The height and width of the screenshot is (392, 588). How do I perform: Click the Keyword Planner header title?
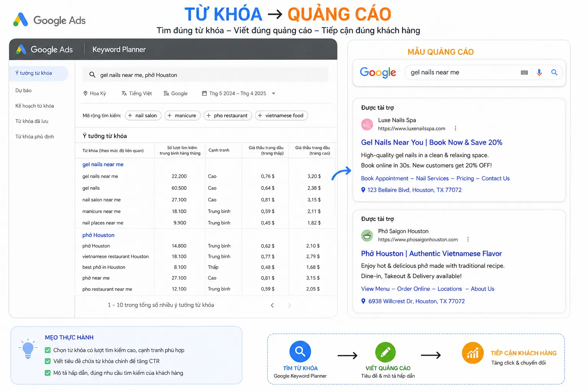pyautogui.click(x=119, y=49)
